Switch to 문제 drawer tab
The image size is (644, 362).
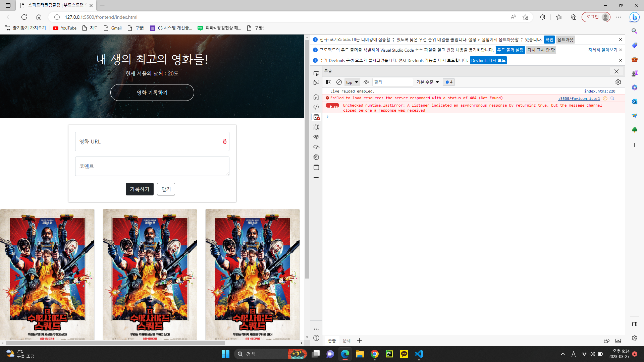[346, 341]
